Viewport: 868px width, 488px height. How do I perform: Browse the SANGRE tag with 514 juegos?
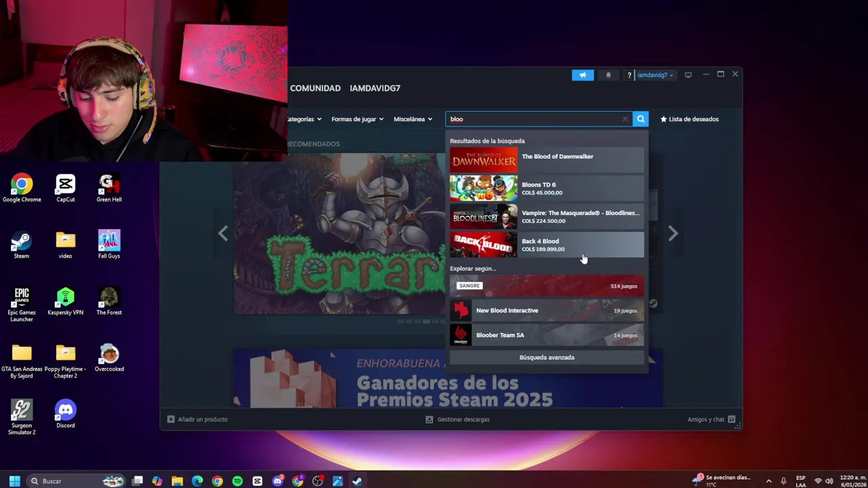click(547, 286)
